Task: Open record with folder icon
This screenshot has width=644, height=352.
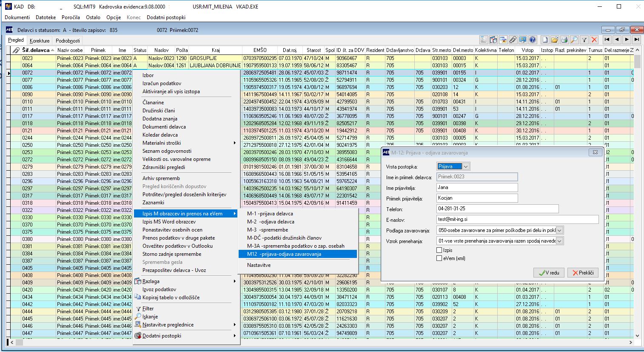Action: 555,40
